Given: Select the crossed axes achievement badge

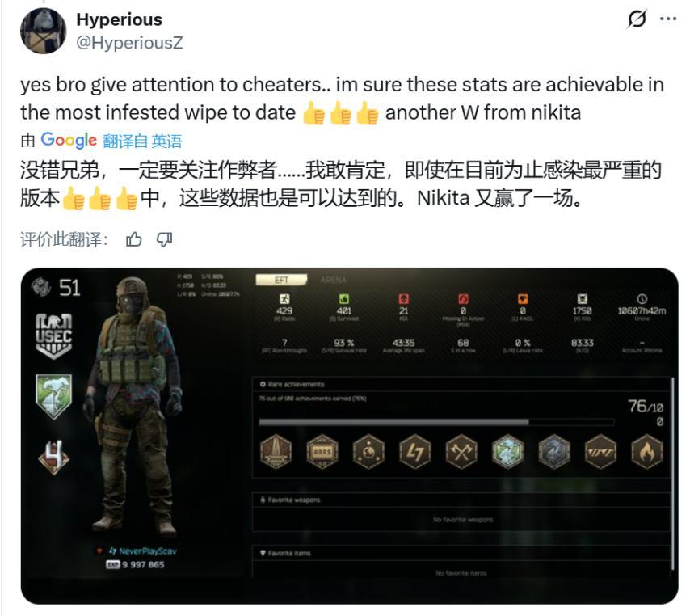Looking at the screenshot, I should (x=461, y=452).
